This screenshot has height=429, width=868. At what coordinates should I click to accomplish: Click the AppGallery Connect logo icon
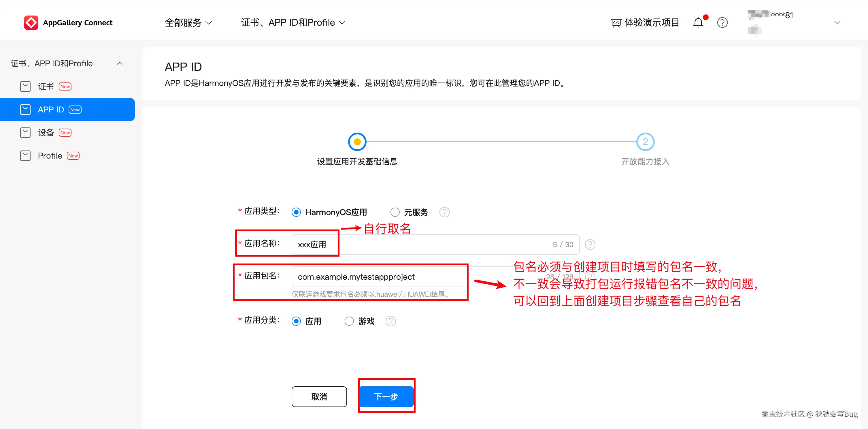tap(31, 22)
